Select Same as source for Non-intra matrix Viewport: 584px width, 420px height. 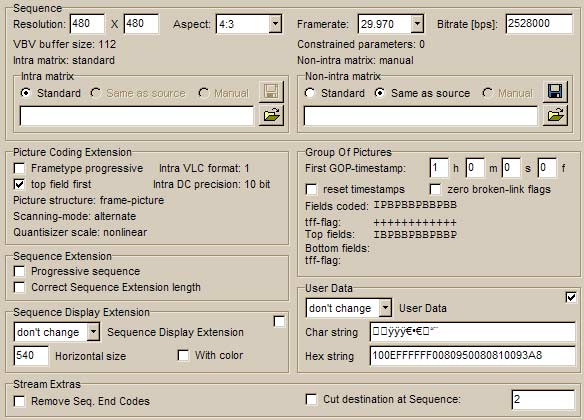[x=379, y=93]
